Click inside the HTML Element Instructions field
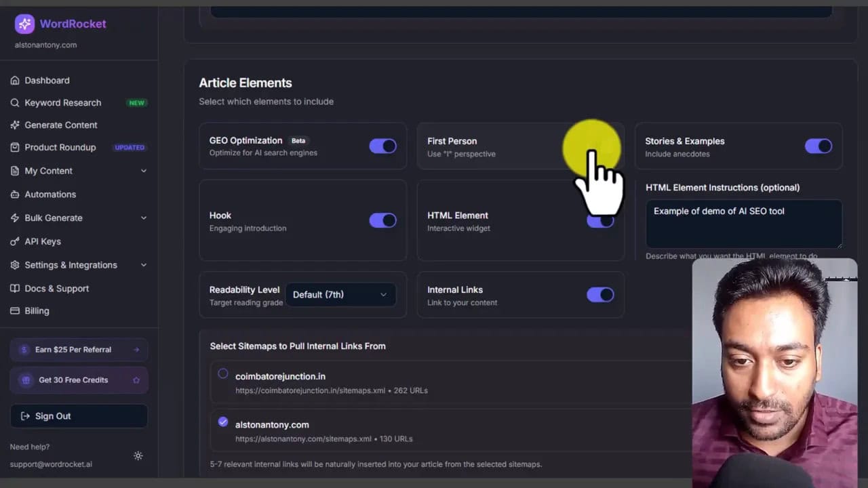The height and width of the screenshot is (488, 868). pyautogui.click(x=743, y=224)
